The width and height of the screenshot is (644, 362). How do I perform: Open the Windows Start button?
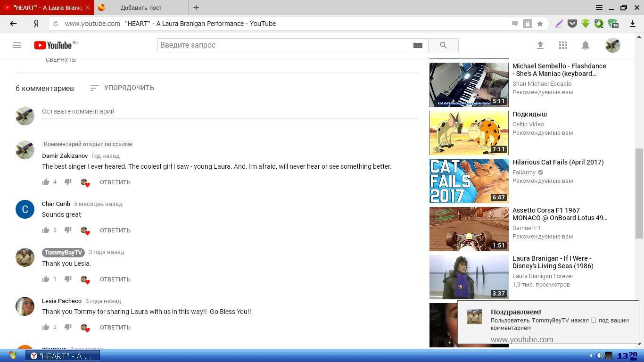pos(12,356)
